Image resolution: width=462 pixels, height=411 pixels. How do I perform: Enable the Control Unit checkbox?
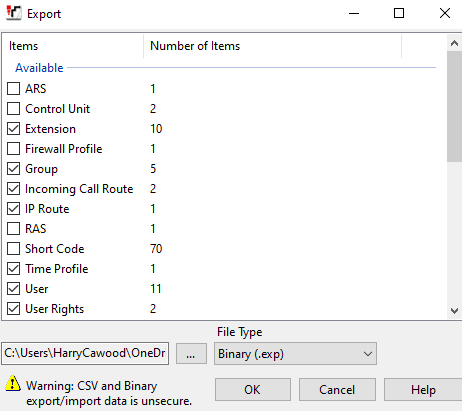point(13,109)
